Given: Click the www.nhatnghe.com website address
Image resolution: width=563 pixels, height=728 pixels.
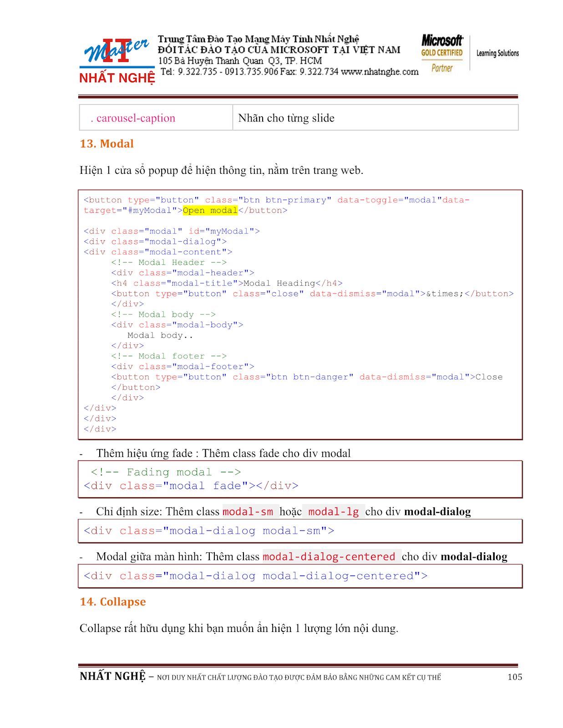Looking at the screenshot, I should point(380,71).
